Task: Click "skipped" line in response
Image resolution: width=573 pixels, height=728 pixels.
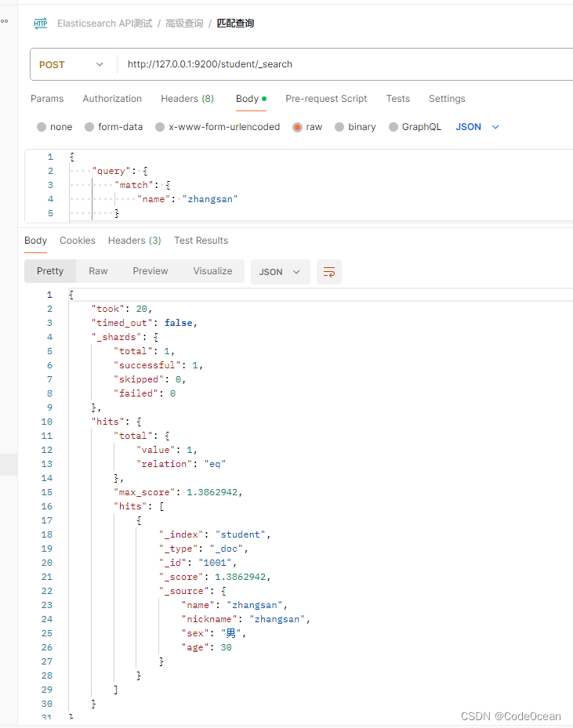Action: point(150,379)
